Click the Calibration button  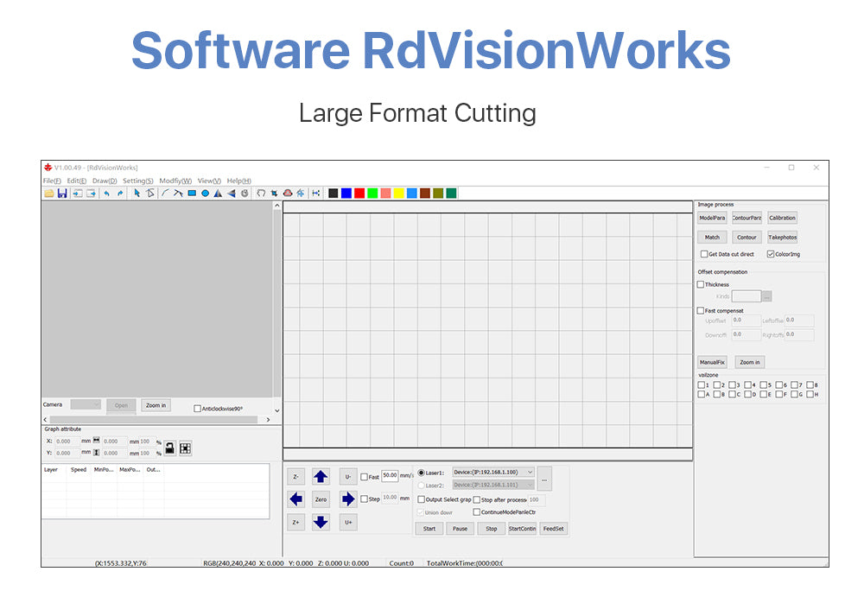tap(782, 218)
